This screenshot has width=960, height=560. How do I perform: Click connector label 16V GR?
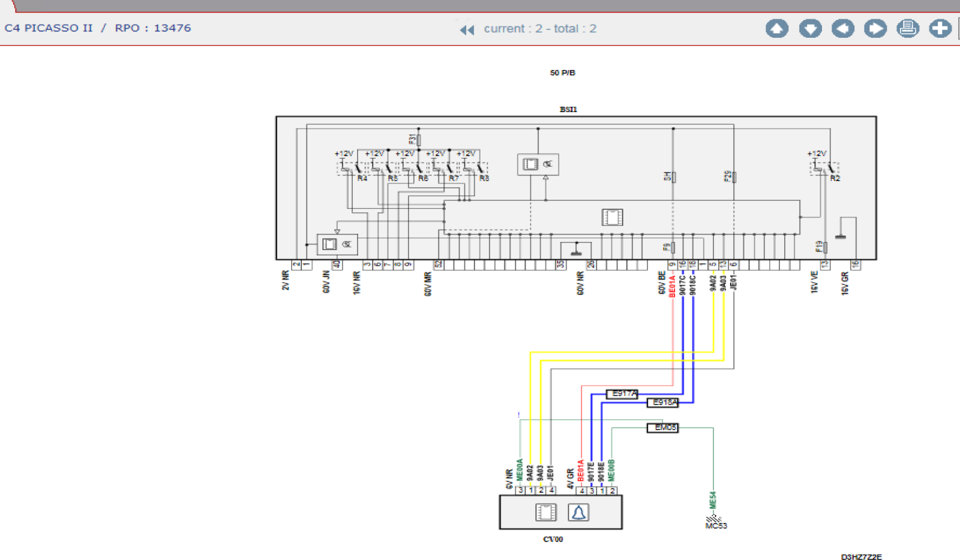point(845,284)
